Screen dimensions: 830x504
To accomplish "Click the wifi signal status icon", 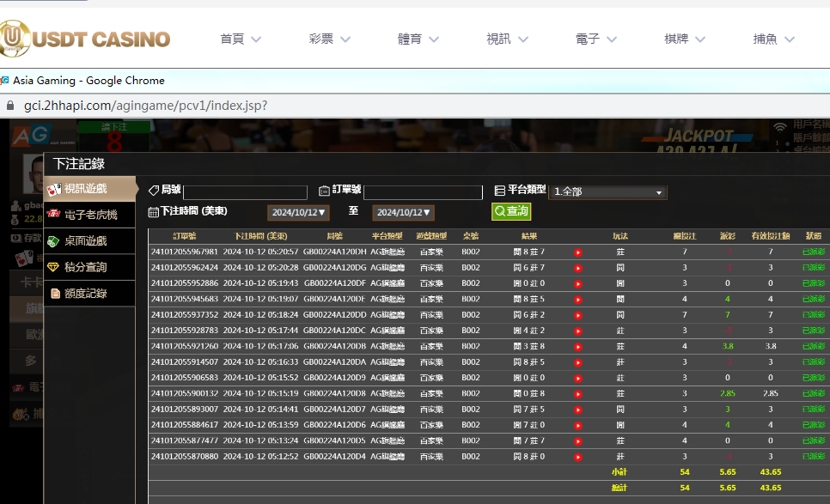I will [x=780, y=128].
